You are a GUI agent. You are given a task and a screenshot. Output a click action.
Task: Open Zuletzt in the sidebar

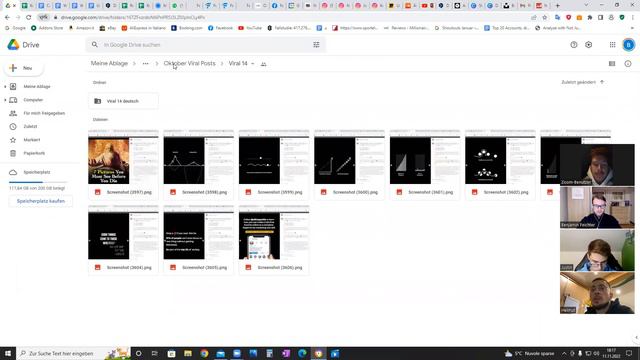tap(30, 127)
